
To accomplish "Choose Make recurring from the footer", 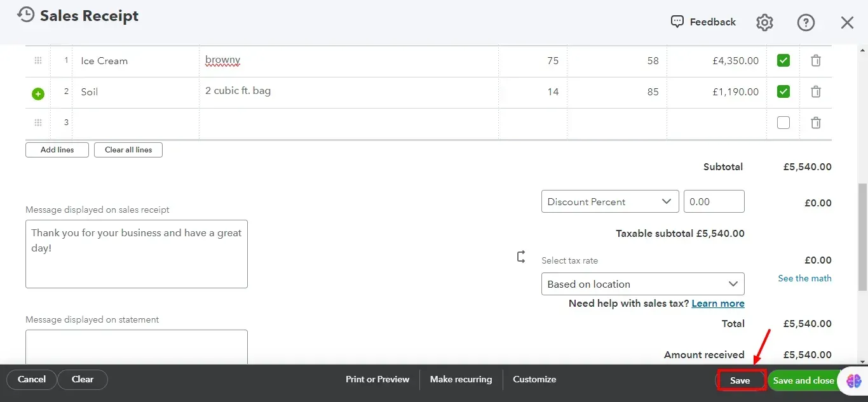I will 461,379.
